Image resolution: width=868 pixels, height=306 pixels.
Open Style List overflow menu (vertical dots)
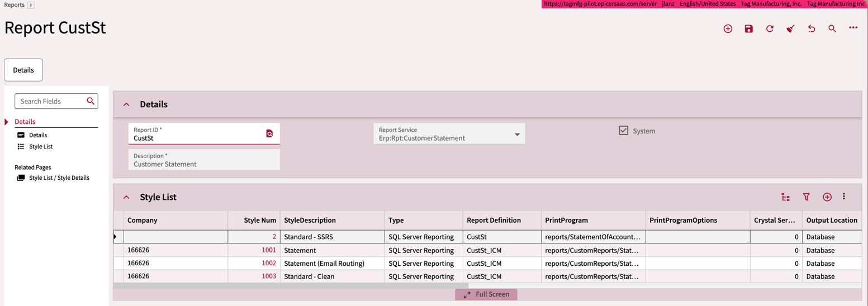[844, 197]
